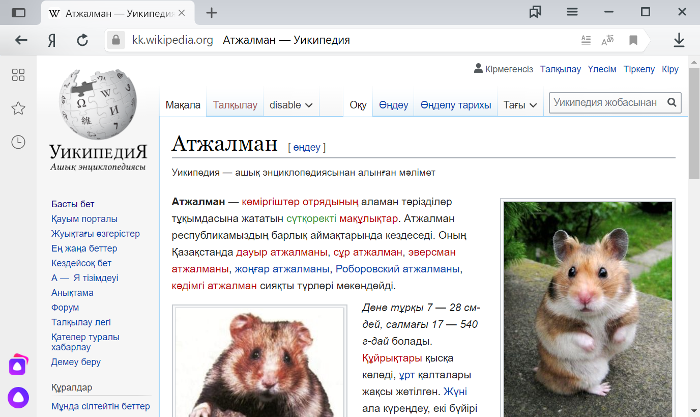
Task: Open Кездейсоқ бет link
Action: tap(81, 263)
